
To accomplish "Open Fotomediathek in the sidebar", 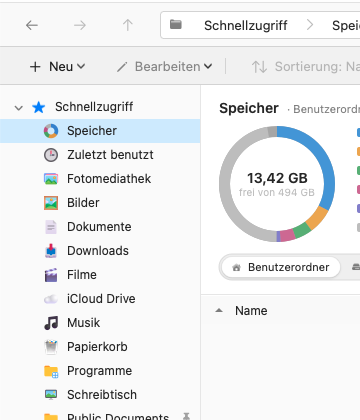I will (100, 179).
